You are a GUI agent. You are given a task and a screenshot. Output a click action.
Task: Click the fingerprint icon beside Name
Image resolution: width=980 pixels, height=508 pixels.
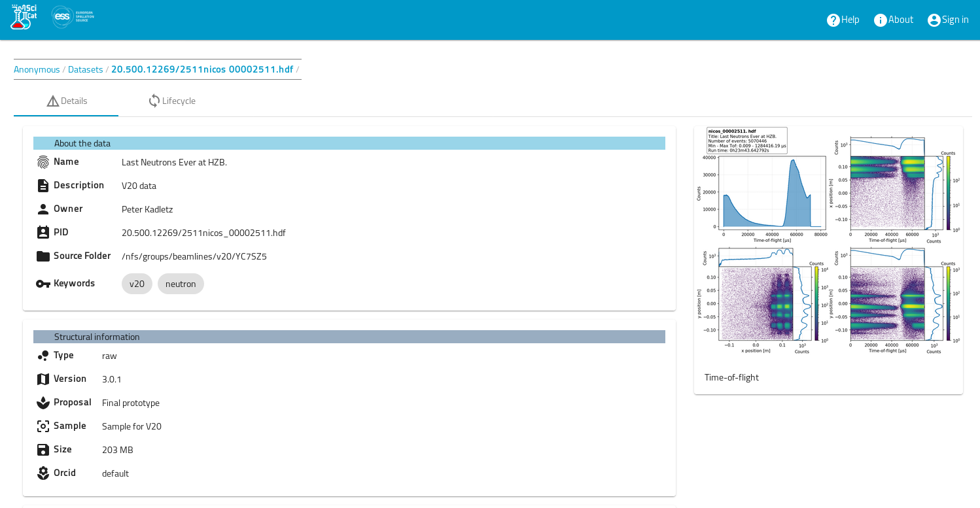click(x=43, y=162)
